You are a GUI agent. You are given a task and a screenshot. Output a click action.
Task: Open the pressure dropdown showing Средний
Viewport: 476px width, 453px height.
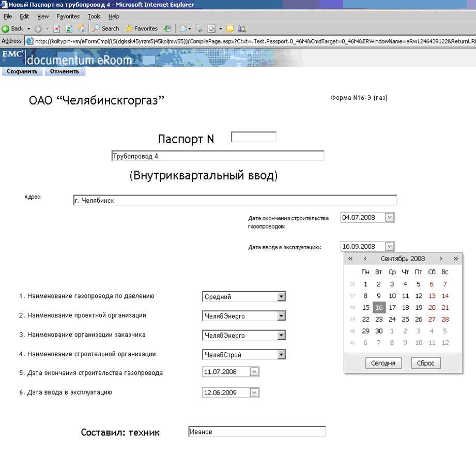[281, 296]
